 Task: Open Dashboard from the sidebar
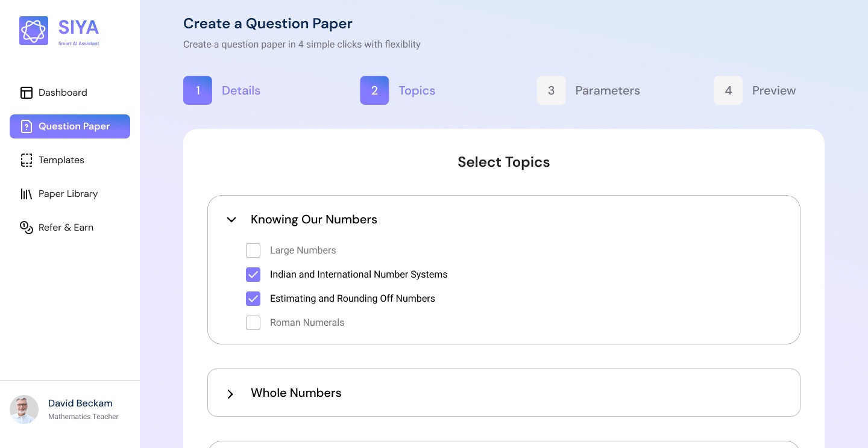[70, 93]
